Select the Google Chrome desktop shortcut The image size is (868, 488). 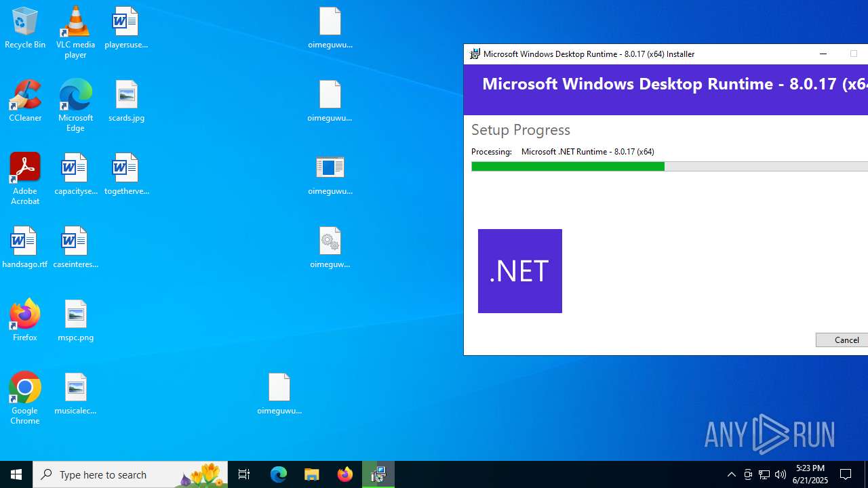pyautogui.click(x=25, y=399)
